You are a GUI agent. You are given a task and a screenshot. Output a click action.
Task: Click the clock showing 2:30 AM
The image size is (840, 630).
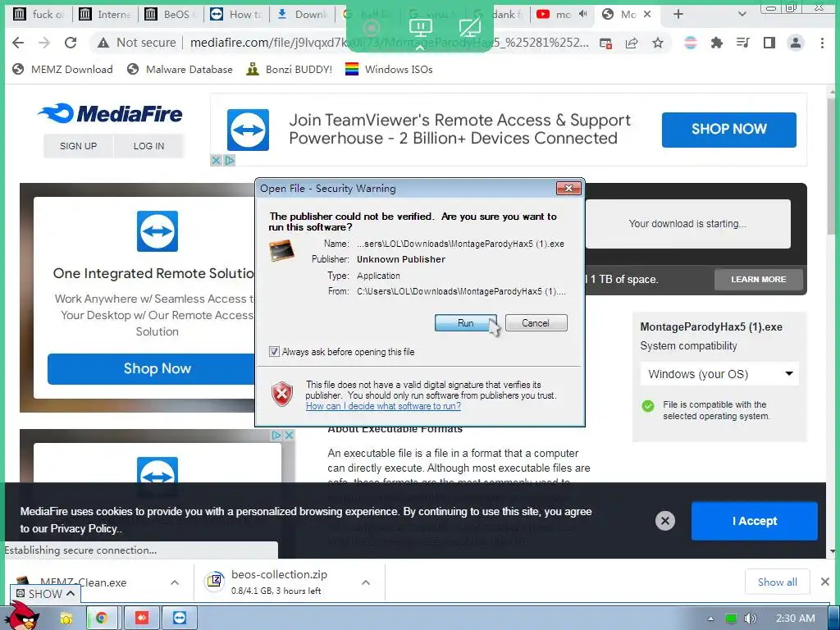796,619
